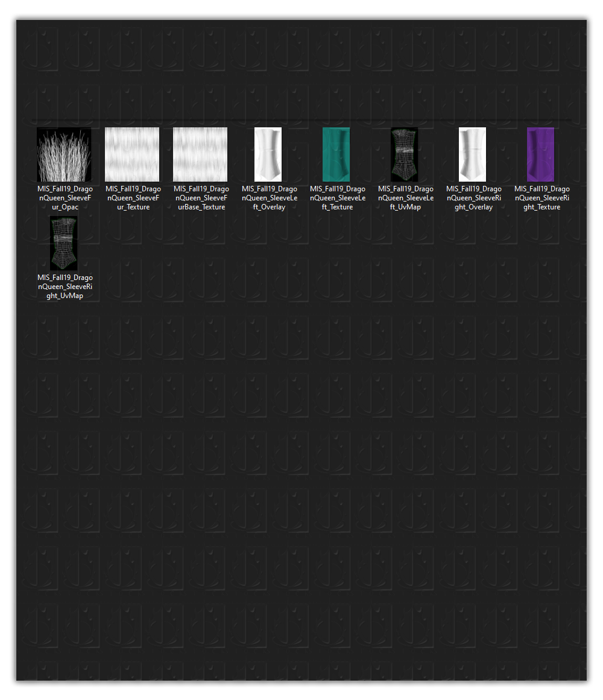Select the SleeveRight_UvMap thumbnail
The width and height of the screenshot is (603, 700).
coord(64,243)
